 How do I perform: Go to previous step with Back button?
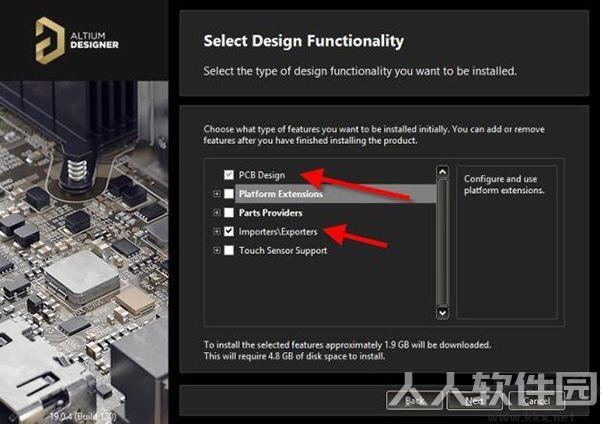coord(414,401)
